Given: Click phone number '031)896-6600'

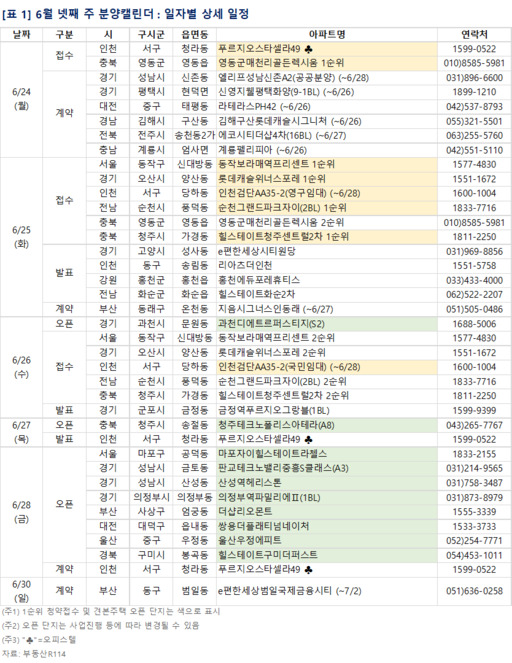Looking at the screenshot, I should [x=474, y=78].
